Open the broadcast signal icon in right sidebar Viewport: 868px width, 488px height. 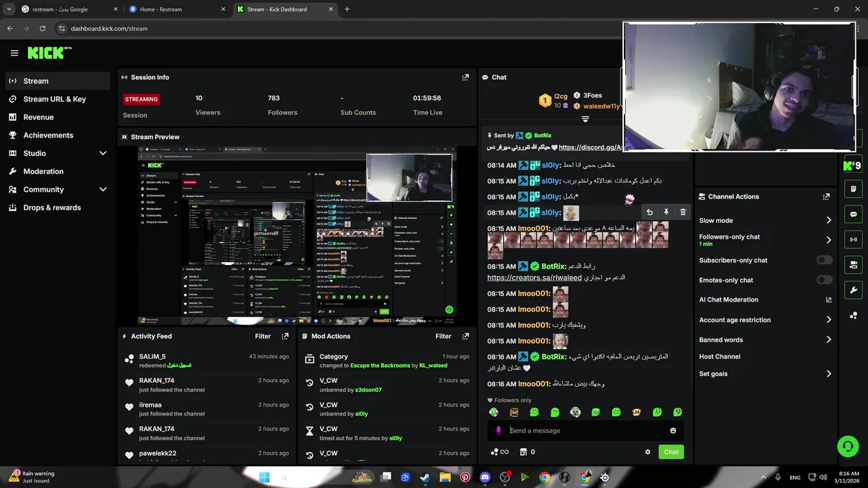[x=853, y=239]
